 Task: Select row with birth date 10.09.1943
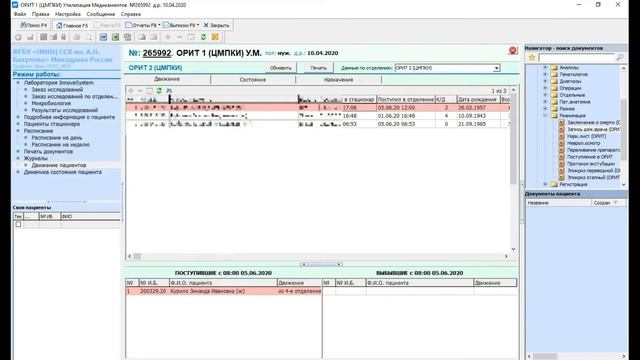click(318, 116)
